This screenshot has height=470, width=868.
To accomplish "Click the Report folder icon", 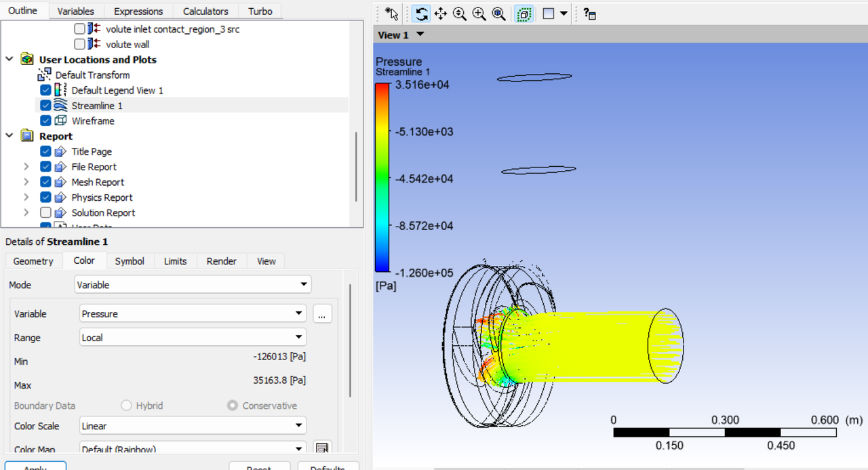I will (x=28, y=136).
